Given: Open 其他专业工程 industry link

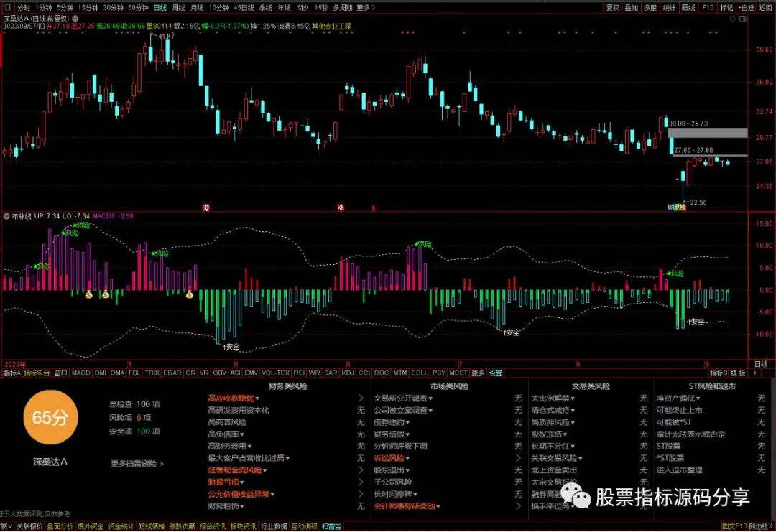Looking at the screenshot, I should click(x=331, y=26).
